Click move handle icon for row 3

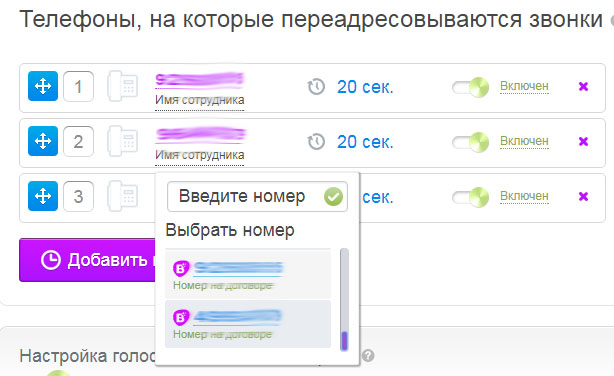point(43,196)
